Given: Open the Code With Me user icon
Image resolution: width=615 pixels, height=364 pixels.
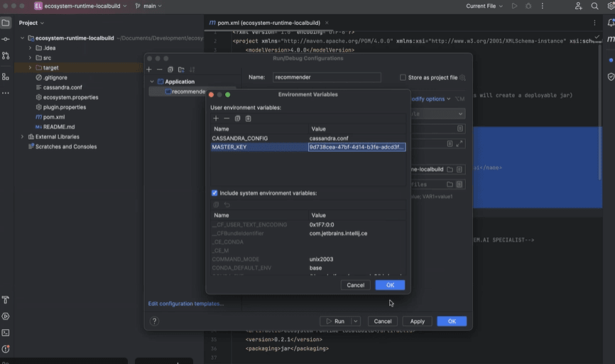Looking at the screenshot, I should pyautogui.click(x=579, y=6).
